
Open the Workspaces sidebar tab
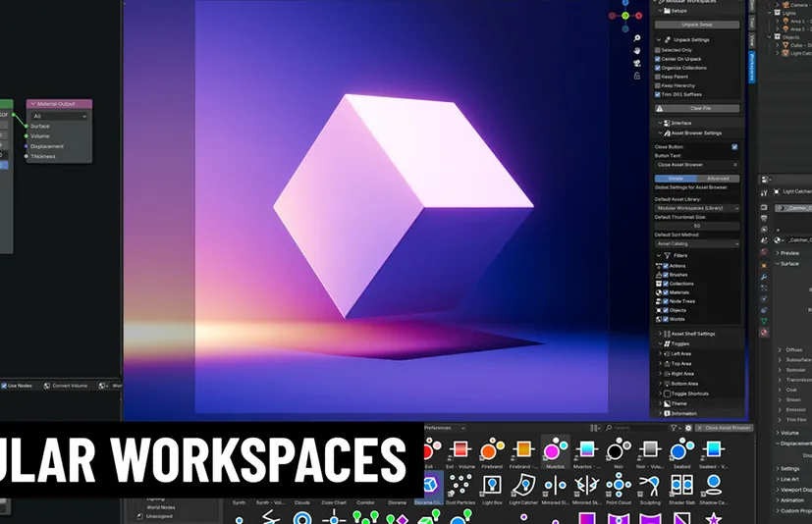tap(752, 67)
